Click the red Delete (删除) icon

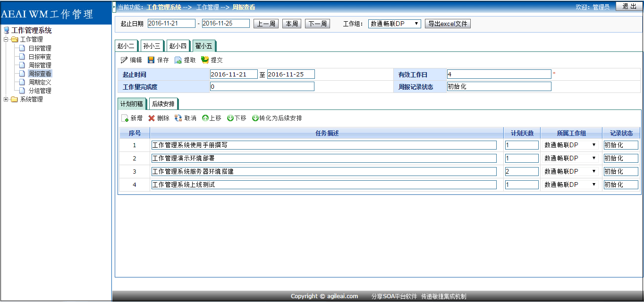tap(152, 118)
